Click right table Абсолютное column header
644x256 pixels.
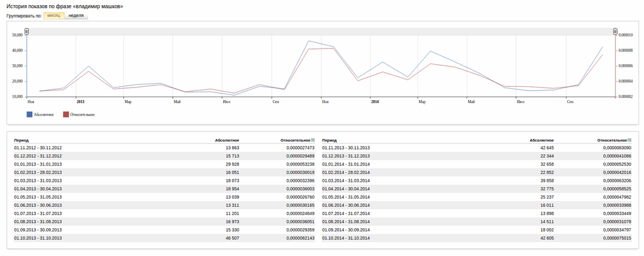541,140
